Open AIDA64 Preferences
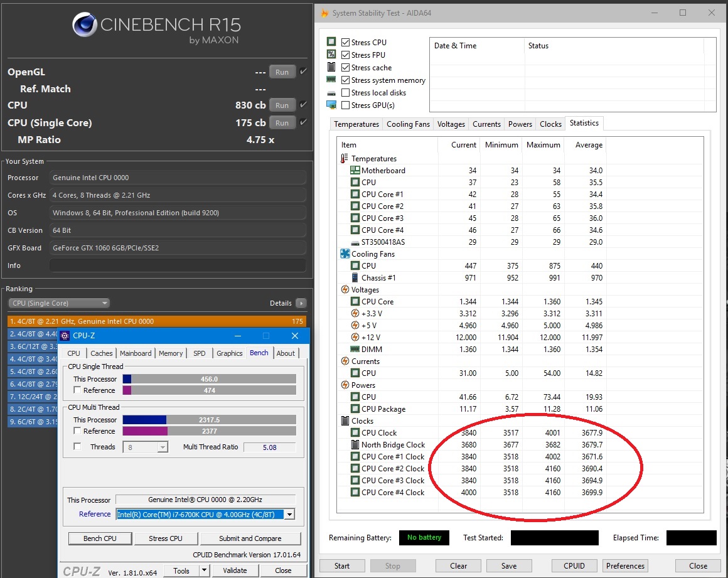This screenshot has width=728, height=578. coord(625,566)
